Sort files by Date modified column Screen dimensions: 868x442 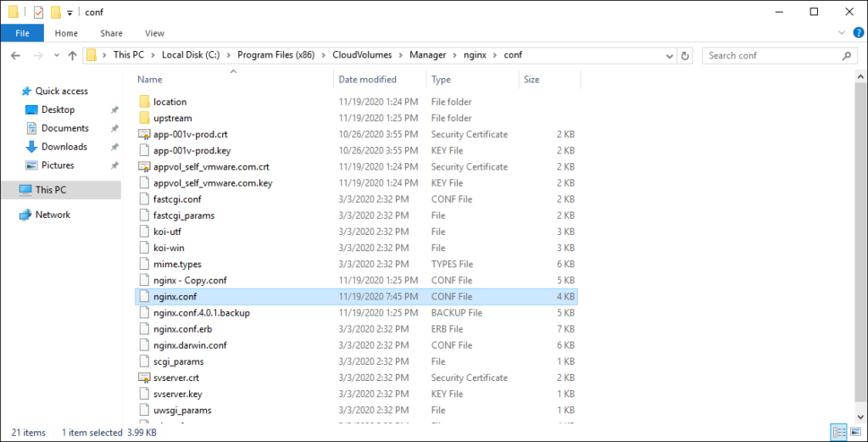point(367,80)
